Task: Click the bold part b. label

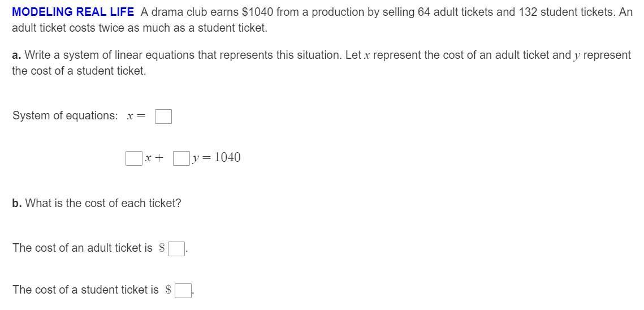Action: pos(17,204)
